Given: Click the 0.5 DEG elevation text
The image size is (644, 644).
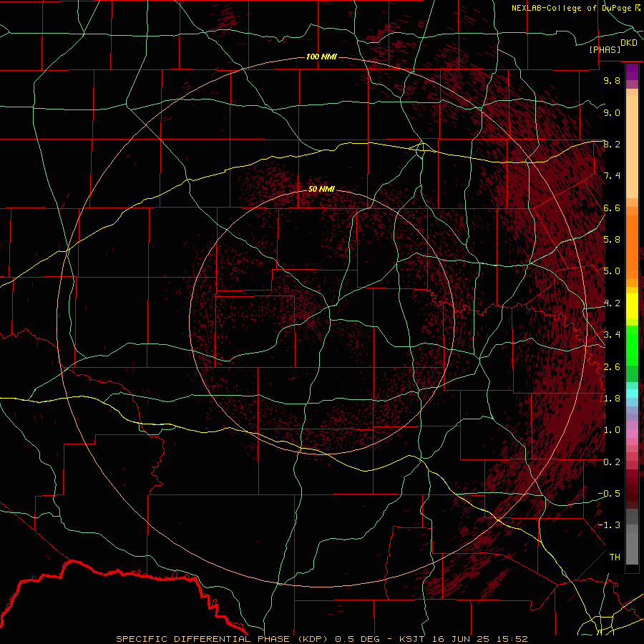Looking at the screenshot, I should [356, 639].
